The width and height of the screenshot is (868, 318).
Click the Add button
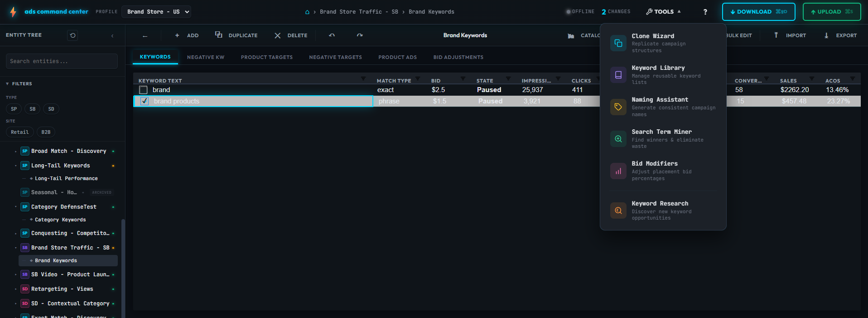pos(187,35)
